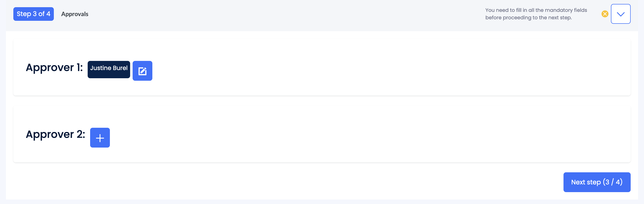Viewport: 644px width, 204px height.
Task: Choose a second approver via the plus icon
Action: [x=100, y=138]
